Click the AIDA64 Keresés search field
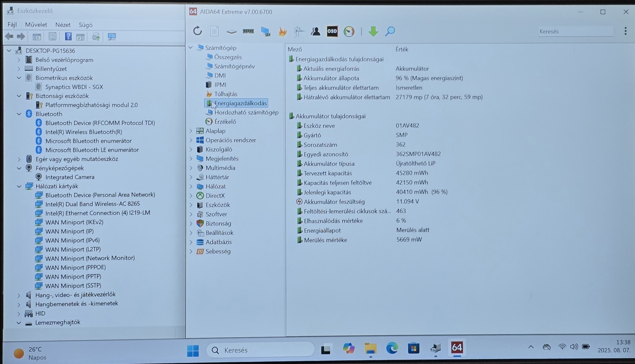The image size is (635, 364). (576, 32)
